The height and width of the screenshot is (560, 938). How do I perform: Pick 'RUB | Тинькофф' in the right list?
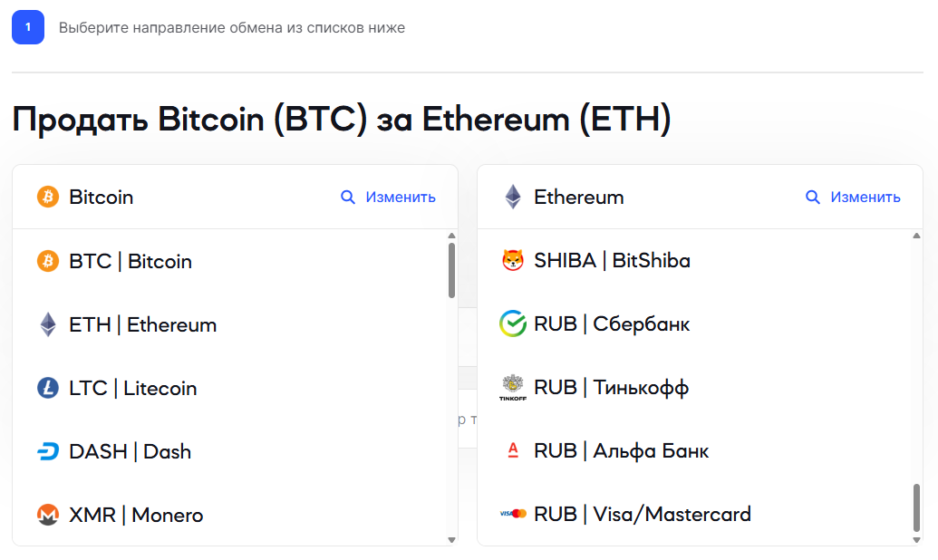611,388
